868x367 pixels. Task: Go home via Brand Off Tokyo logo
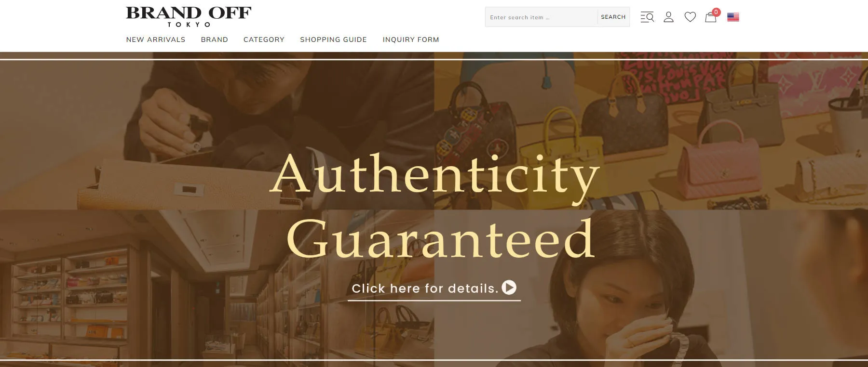(x=189, y=17)
